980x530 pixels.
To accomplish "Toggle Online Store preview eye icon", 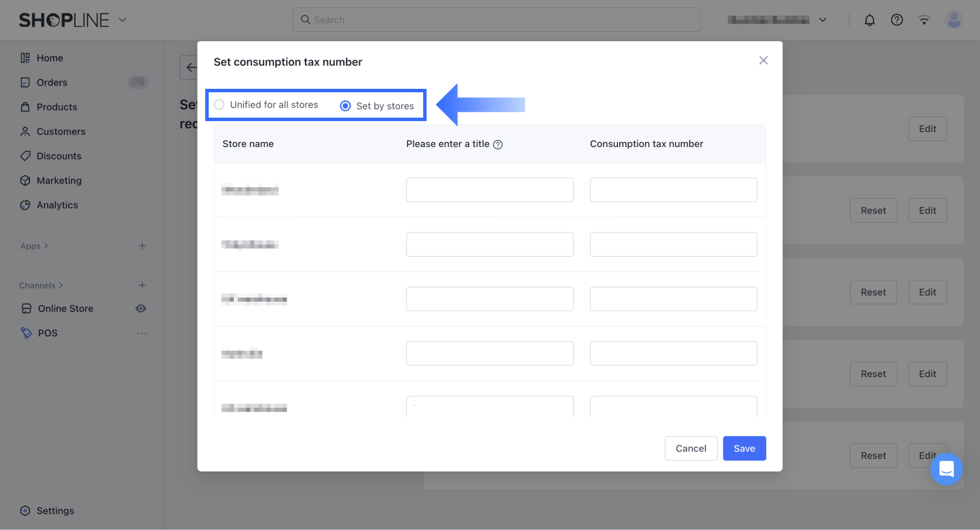I will coord(141,309).
